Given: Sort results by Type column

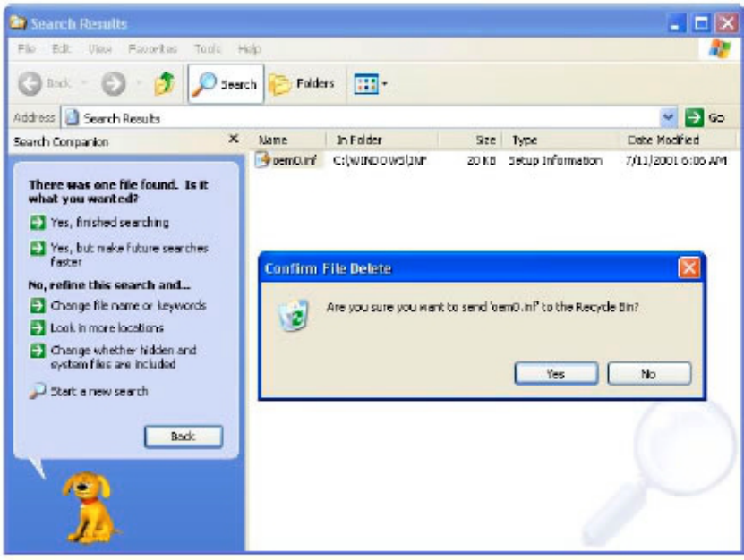Looking at the screenshot, I should 561,140.
